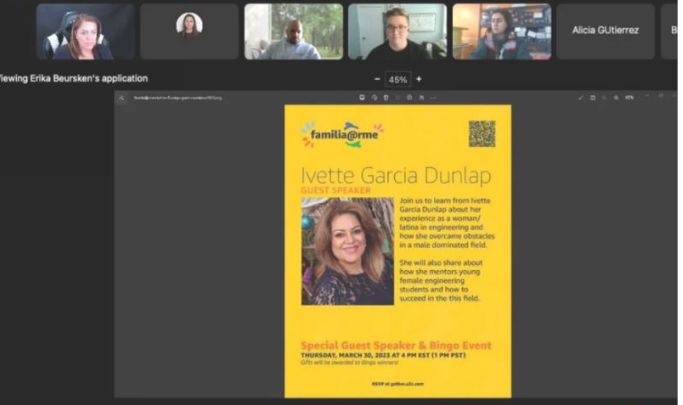Image resolution: width=683 pixels, height=405 pixels.
Task: Zoom out with the minus button
Action: click(377, 79)
